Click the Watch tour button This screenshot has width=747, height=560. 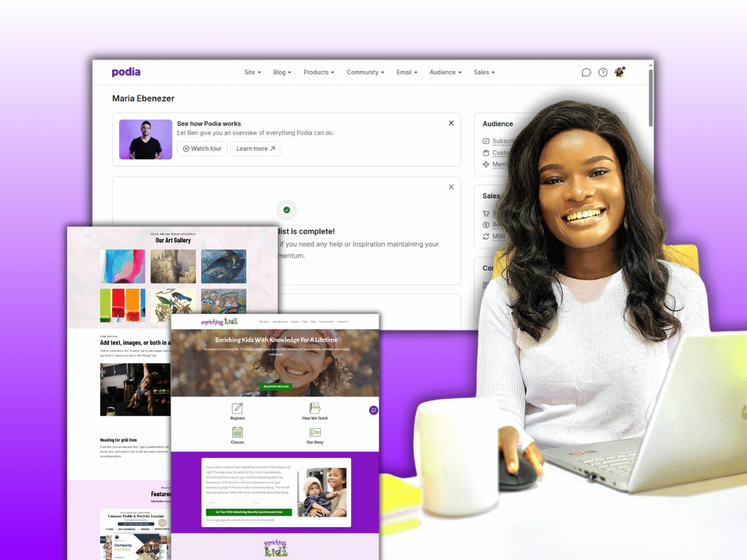pyautogui.click(x=202, y=149)
